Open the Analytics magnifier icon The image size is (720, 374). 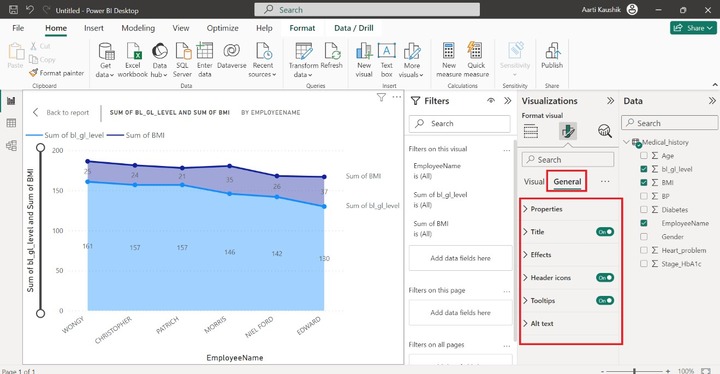point(605,131)
